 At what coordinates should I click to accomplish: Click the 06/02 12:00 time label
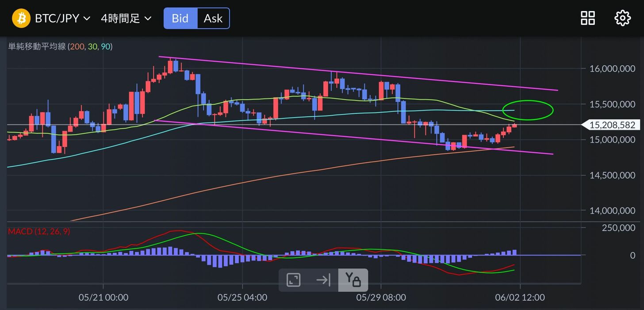tap(520, 298)
